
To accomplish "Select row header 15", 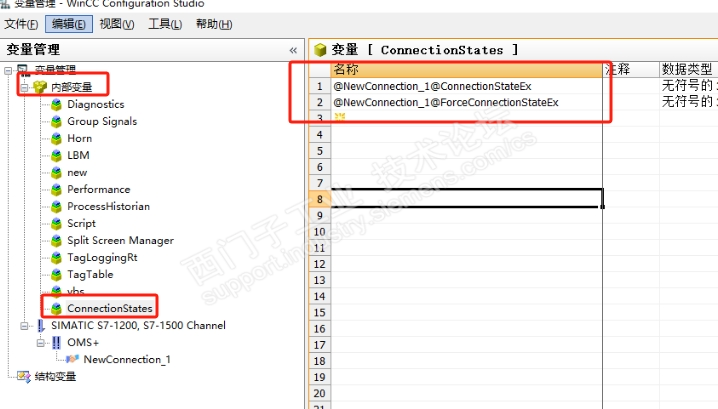I will 320,312.
